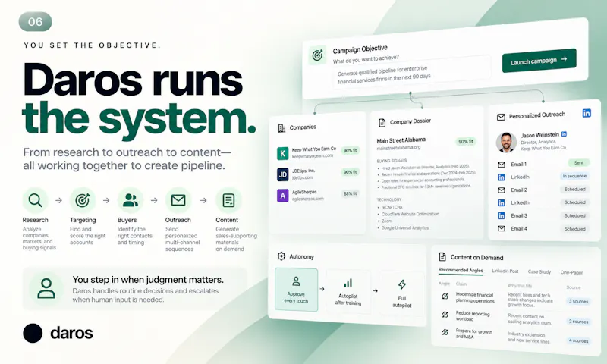Click the Autonomy gear icon
The height and width of the screenshot is (364, 607).
point(281,256)
